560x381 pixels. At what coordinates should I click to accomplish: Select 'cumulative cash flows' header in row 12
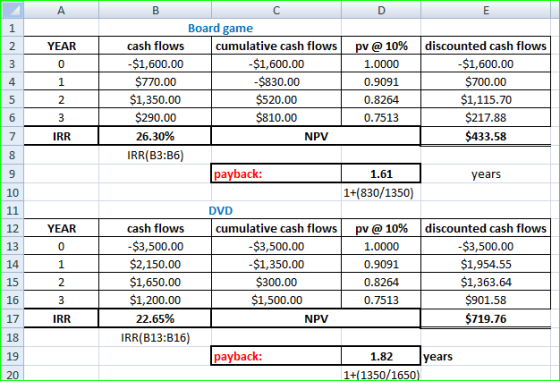point(276,228)
